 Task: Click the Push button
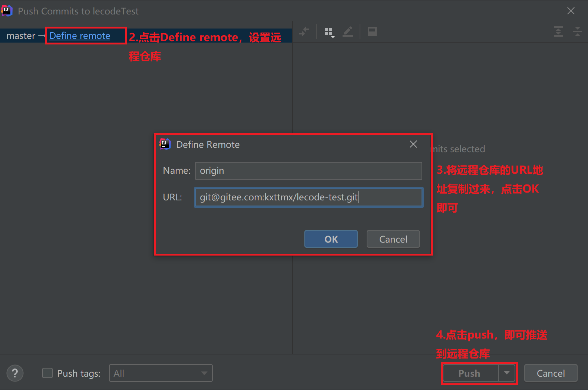[x=470, y=373]
